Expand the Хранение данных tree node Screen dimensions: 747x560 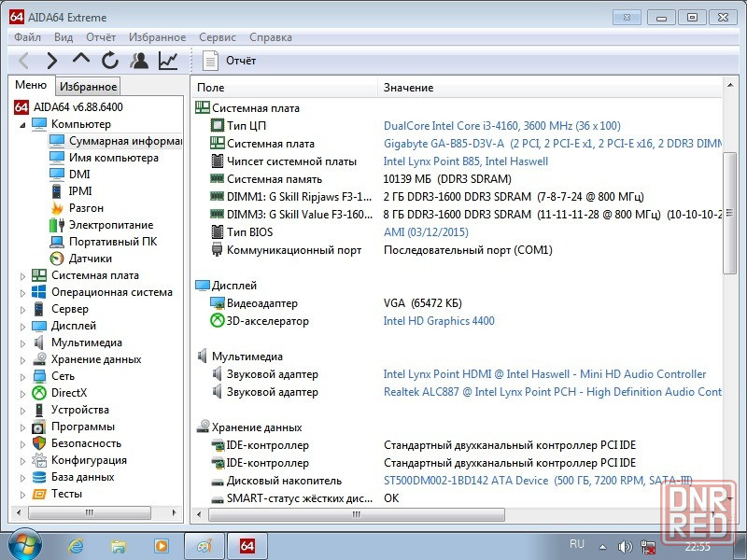click(x=22, y=360)
